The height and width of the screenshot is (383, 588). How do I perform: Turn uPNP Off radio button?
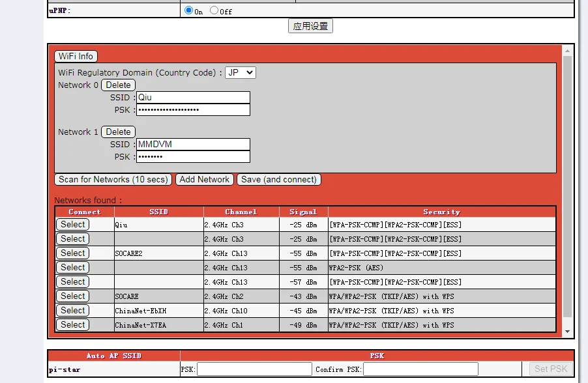pyautogui.click(x=214, y=10)
